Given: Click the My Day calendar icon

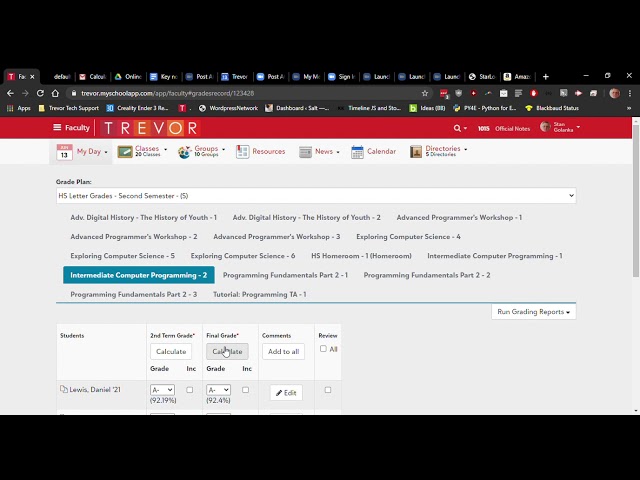Looking at the screenshot, I should (x=64, y=152).
